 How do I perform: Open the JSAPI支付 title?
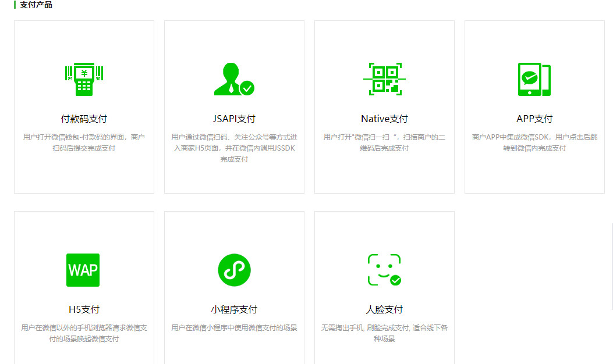pos(234,119)
